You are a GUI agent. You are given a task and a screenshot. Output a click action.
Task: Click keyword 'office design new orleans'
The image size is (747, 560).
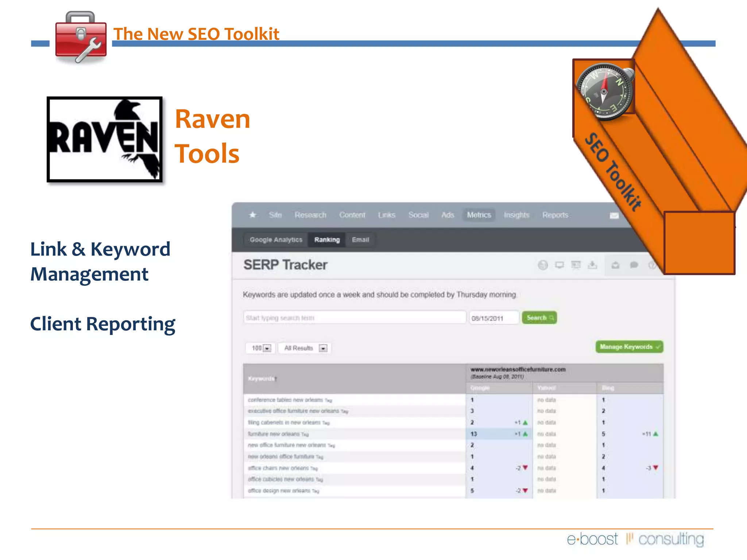(279, 491)
